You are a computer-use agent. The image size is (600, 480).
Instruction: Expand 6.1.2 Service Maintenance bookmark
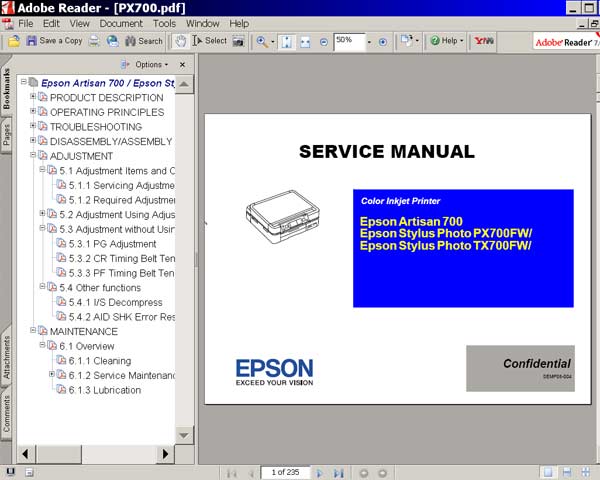[52, 374]
